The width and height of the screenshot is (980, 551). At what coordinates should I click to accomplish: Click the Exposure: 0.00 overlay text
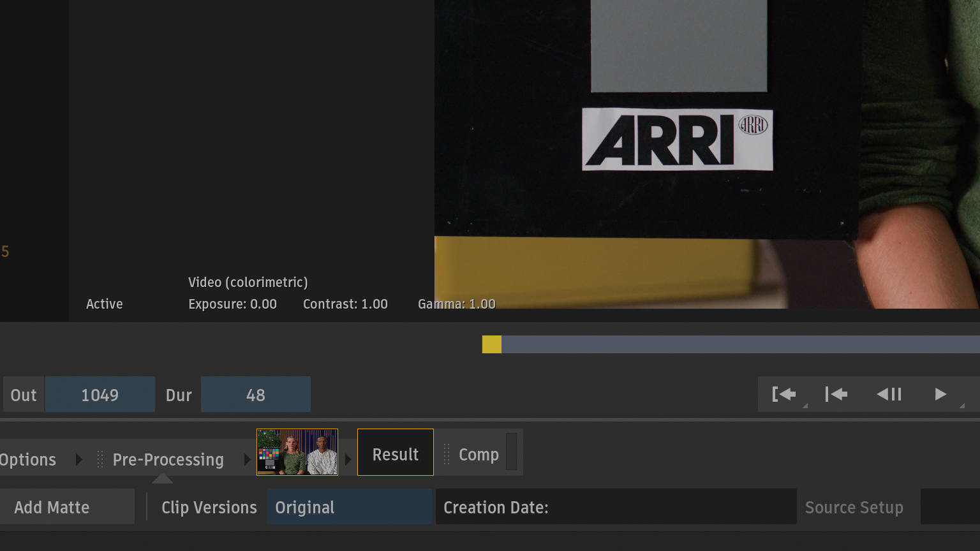tap(232, 304)
